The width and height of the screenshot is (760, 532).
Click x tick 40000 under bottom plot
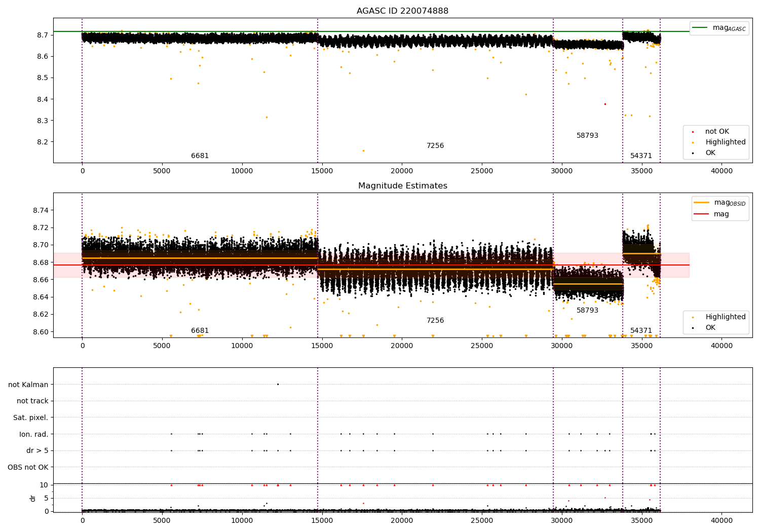[x=721, y=521]
